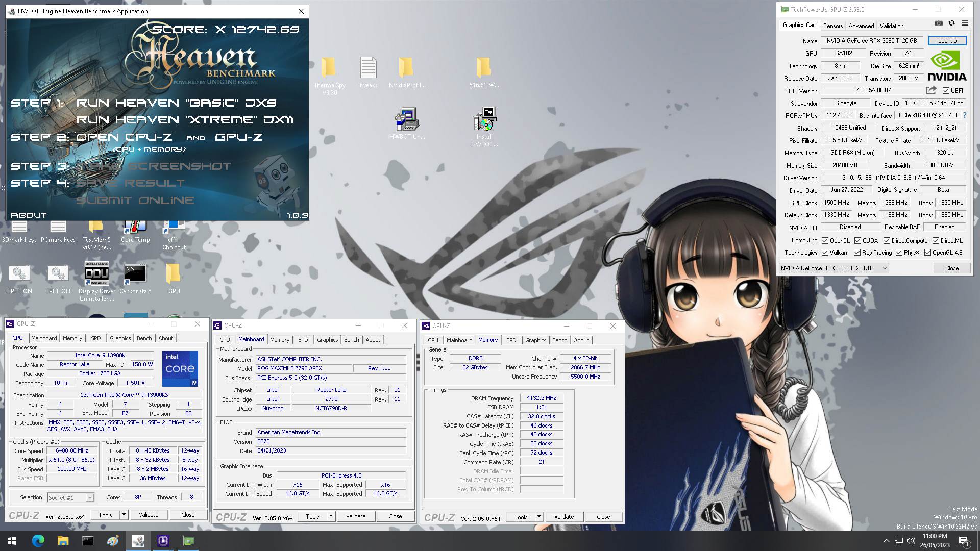Click Validate in the Mainboard CPU-Z window

(356, 516)
